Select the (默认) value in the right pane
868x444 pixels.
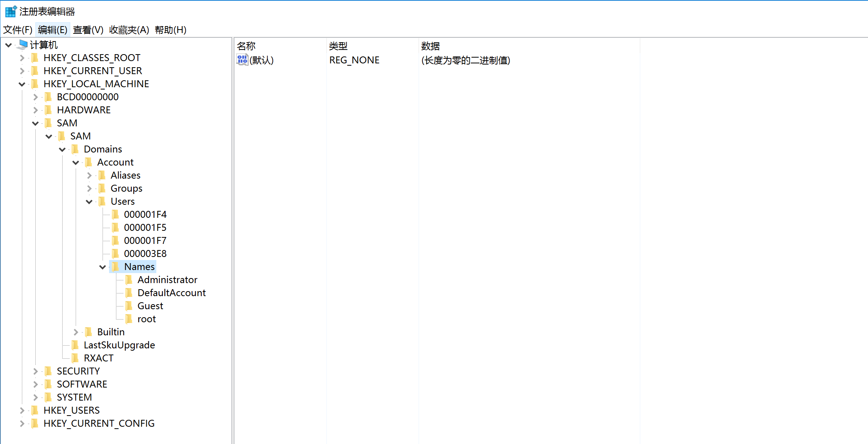[262, 60]
